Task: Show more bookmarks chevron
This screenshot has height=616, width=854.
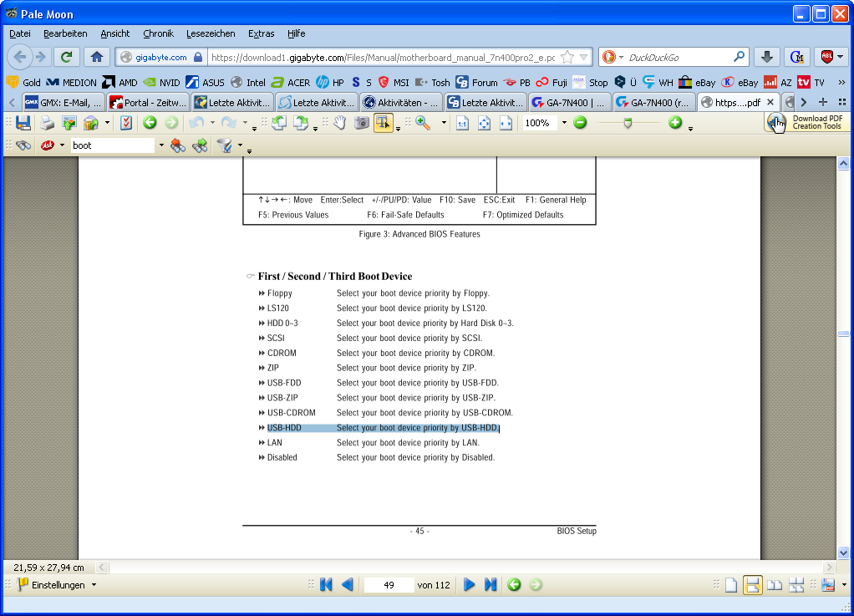Action: (842, 82)
